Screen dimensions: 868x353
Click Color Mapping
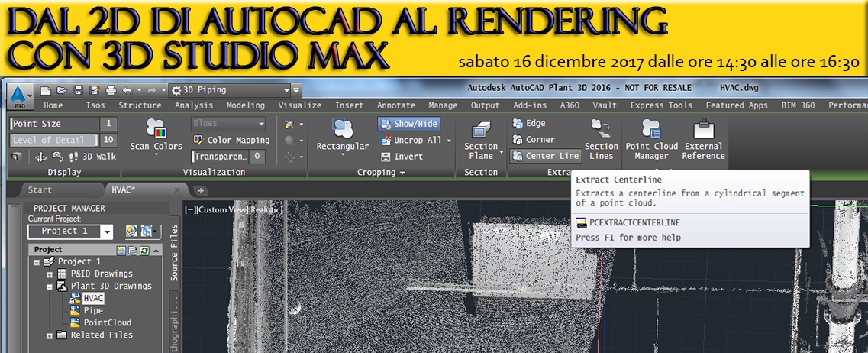(231, 140)
